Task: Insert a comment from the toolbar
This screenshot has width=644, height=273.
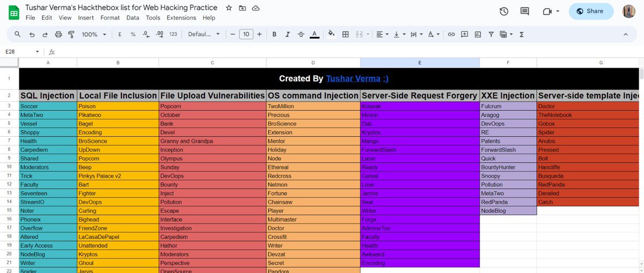Action: click(x=464, y=34)
